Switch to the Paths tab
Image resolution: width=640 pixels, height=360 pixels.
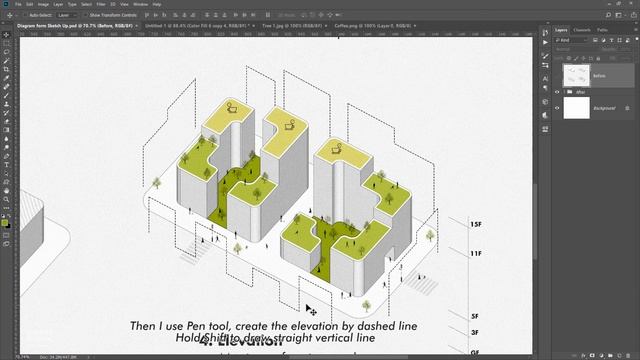(x=602, y=30)
